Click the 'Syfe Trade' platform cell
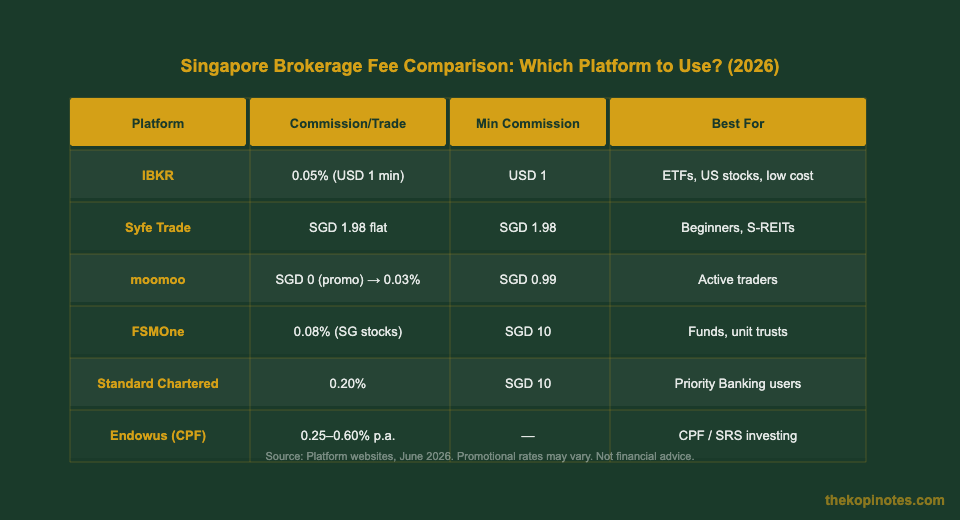The height and width of the screenshot is (520, 960). coord(158,228)
